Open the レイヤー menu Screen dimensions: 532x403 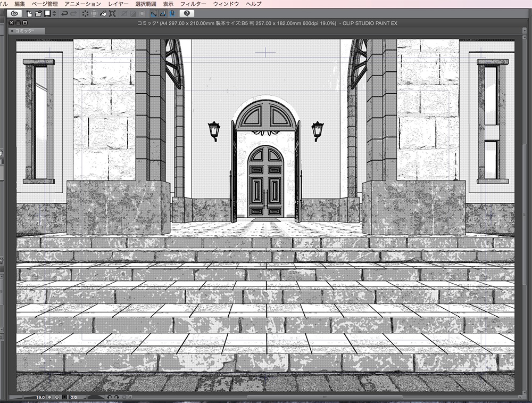(x=119, y=4)
